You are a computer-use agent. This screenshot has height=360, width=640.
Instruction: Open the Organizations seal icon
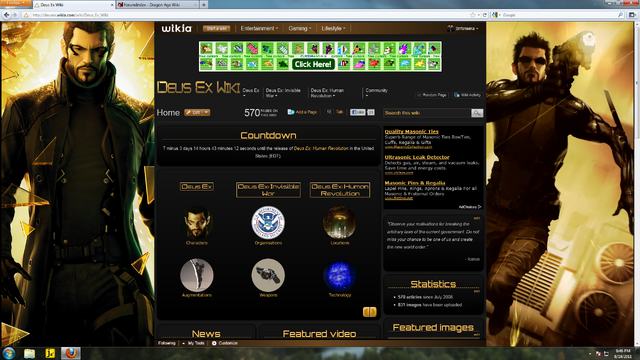[x=268, y=222]
